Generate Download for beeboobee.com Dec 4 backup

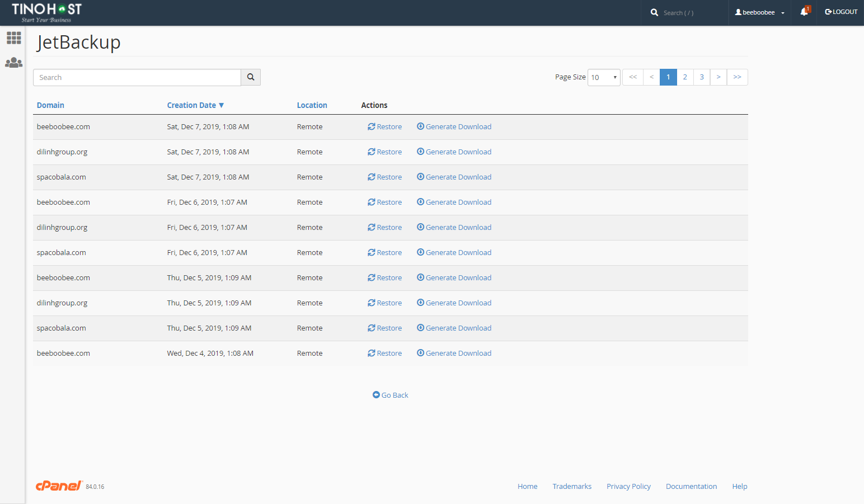coord(454,354)
